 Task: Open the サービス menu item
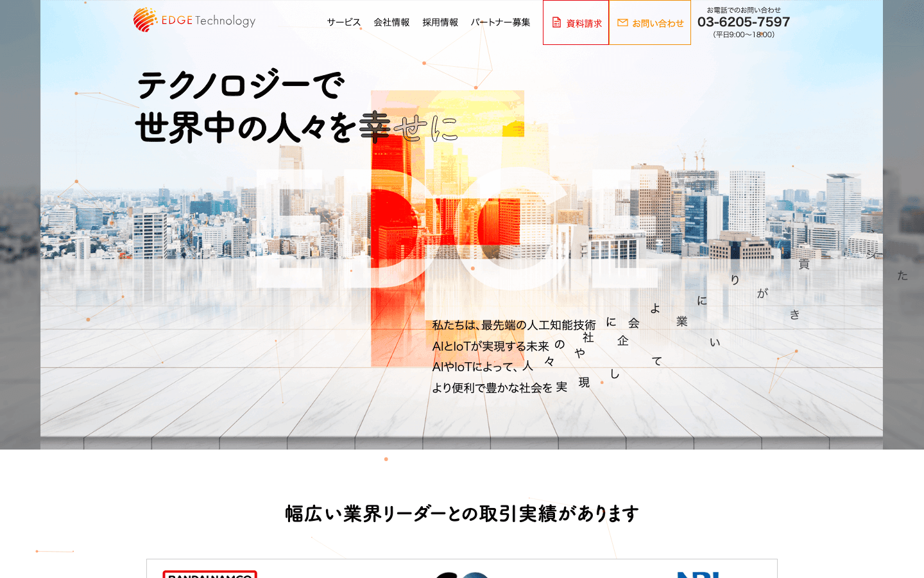tap(344, 22)
